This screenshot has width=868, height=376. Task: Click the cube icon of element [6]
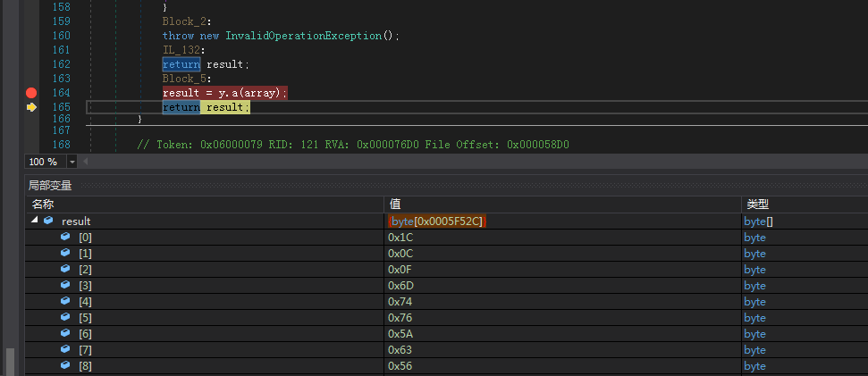coord(66,332)
